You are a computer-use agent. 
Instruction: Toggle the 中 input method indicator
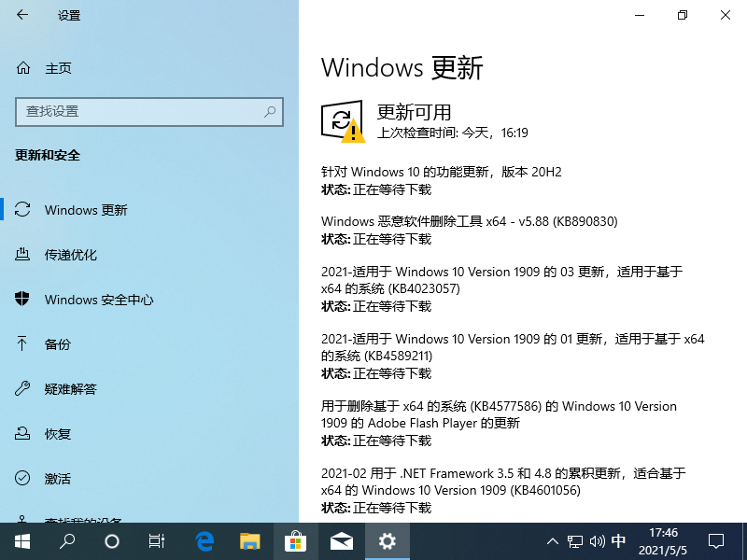618,541
